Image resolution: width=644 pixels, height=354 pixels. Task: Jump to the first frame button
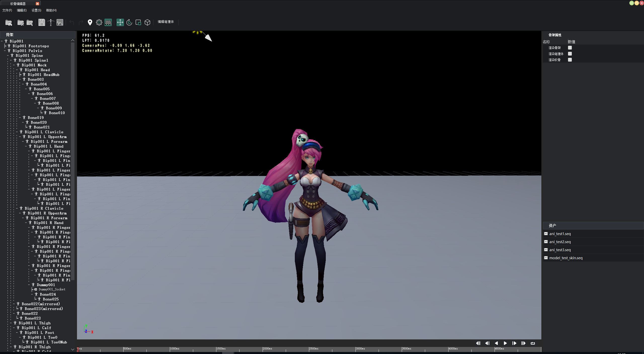pyautogui.click(x=478, y=343)
